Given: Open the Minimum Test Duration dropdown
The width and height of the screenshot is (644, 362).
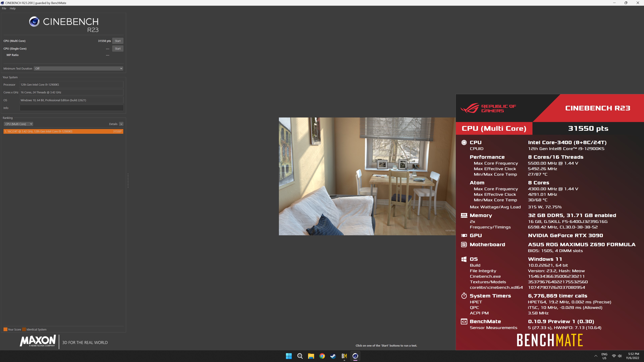Looking at the screenshot, I should [78, 68].
